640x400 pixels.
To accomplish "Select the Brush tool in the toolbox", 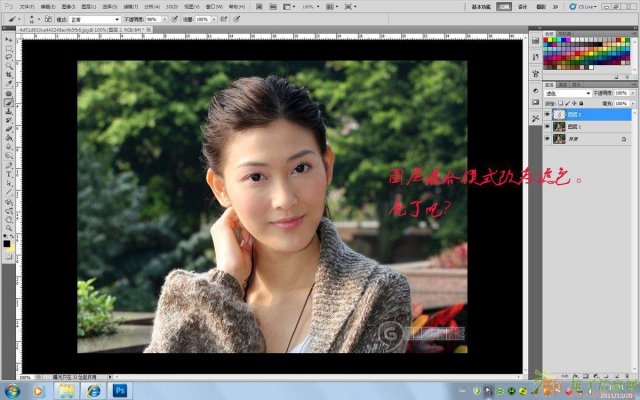I will coord(9,102).
